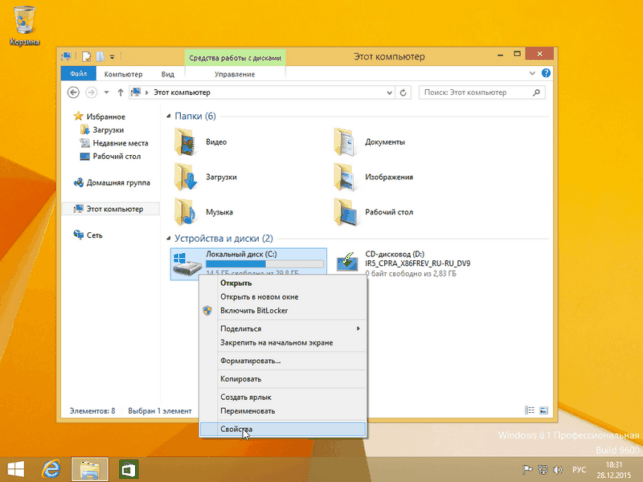
Task: Select the Видео folder icon
Action: (x=185, y=142)
